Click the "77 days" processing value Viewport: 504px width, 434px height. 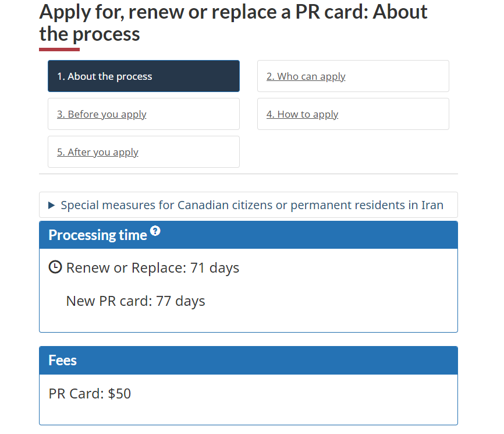[x=180, y=301]
